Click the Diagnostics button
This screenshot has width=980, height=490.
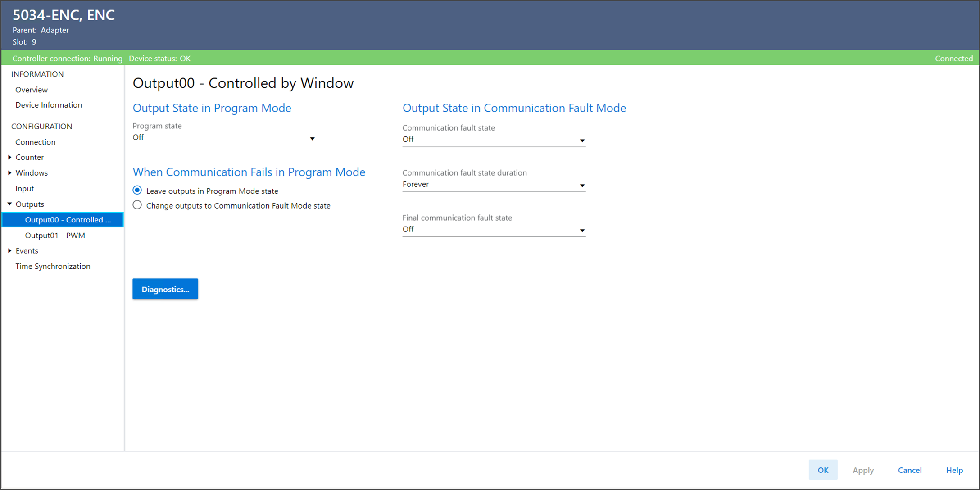pyautogui.click(x=165, y=289)
